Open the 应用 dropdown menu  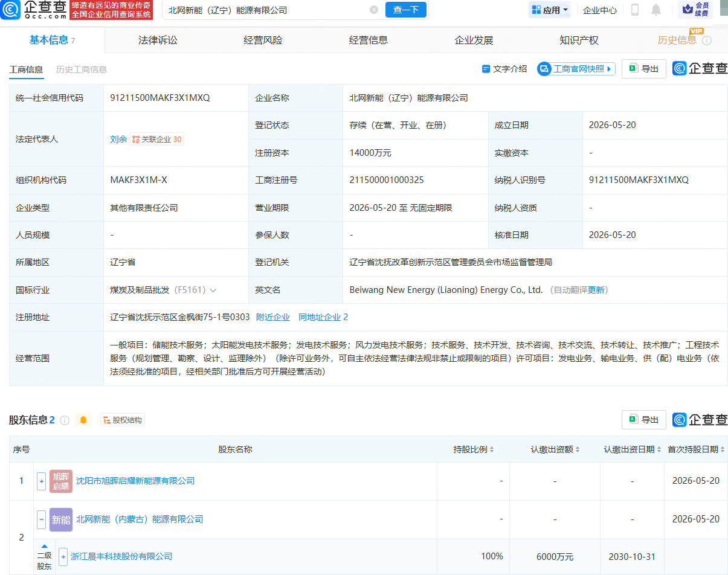[x=550, y=10]
